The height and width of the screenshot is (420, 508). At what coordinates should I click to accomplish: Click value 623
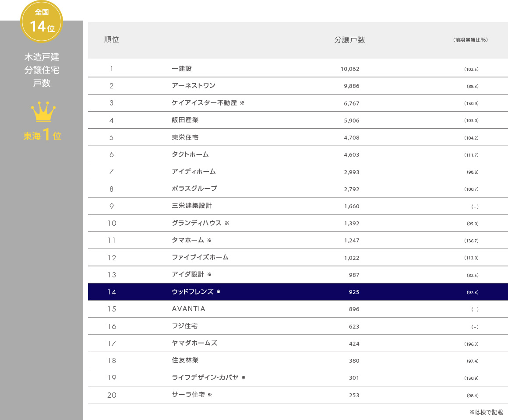click(354, 327)
